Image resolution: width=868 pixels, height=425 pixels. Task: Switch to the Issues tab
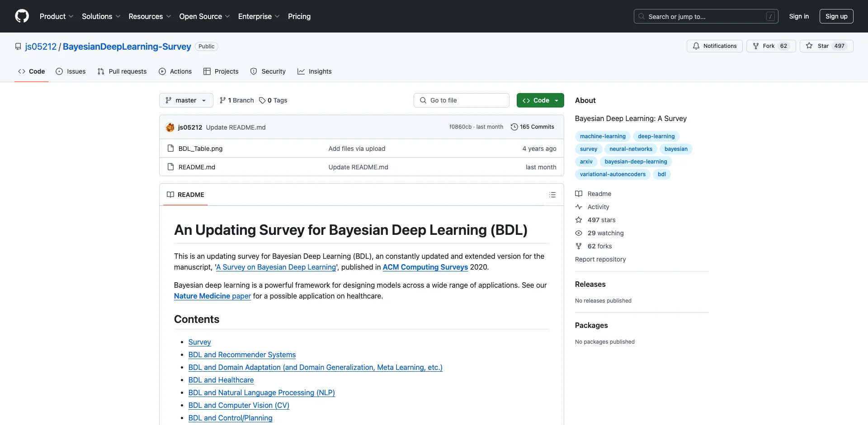(x=71, y=71)
